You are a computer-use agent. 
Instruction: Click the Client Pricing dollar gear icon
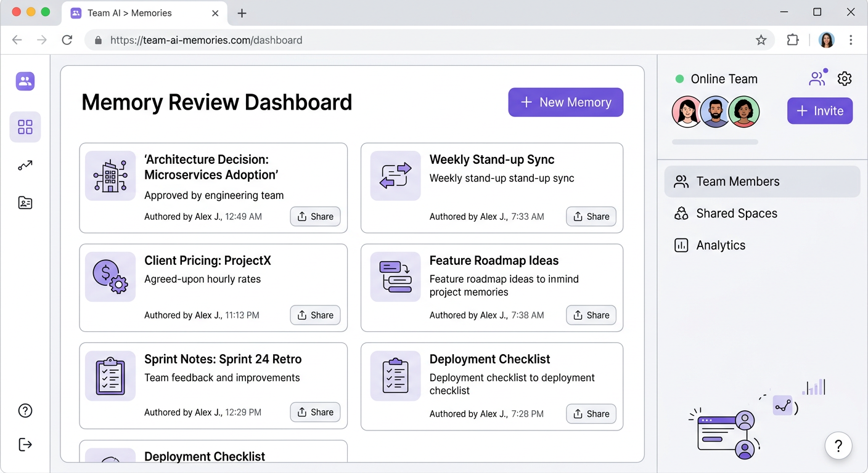pyautogui.click(x=110, y=277)
